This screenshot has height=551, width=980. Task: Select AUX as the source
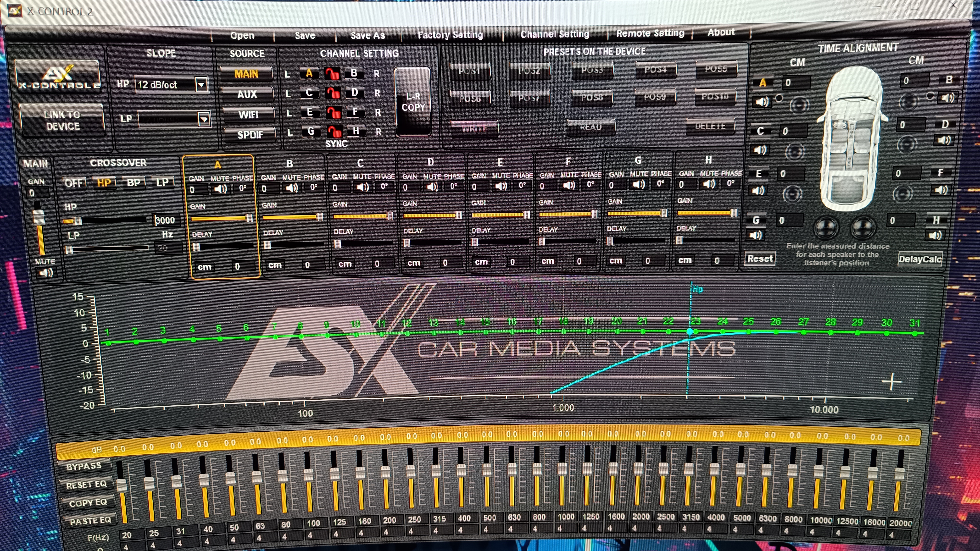247,94
